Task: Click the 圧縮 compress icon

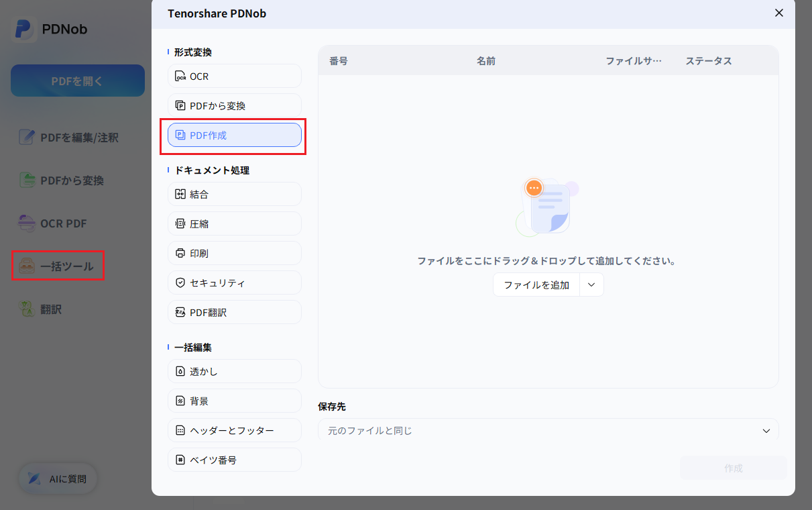Action: point(180,224)
